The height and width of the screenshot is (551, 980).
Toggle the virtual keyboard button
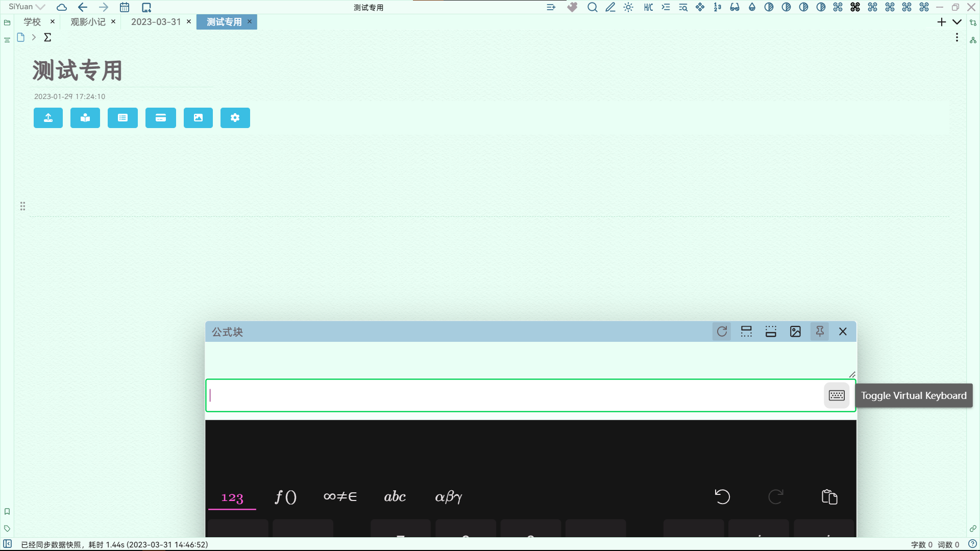point(837,395)
